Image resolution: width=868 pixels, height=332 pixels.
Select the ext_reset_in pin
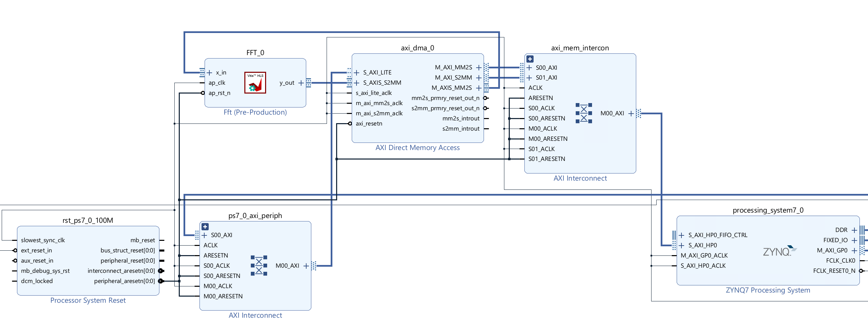36,250
